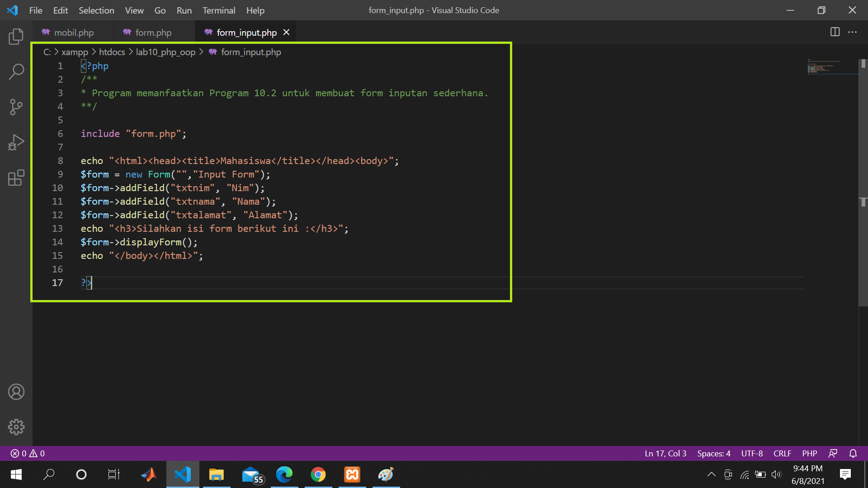Click the notifications bell in the status bar
Screen dimensions: 868x488
tap(854, 453)
